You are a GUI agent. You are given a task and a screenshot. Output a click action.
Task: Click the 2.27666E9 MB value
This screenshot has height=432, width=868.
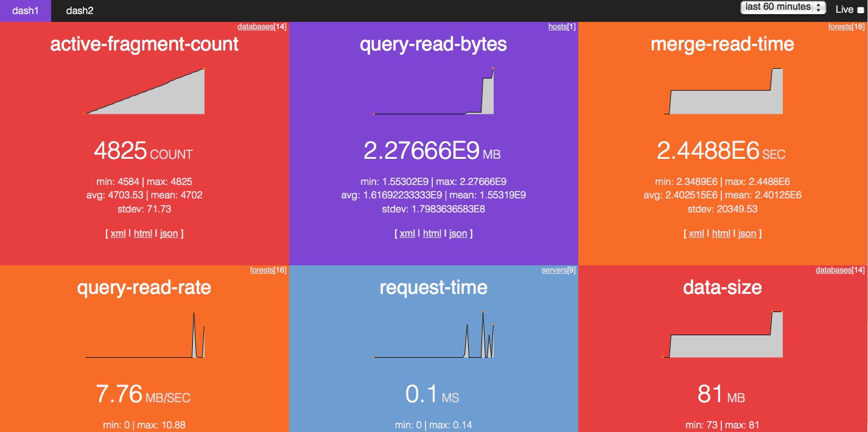tap(432, 150)
